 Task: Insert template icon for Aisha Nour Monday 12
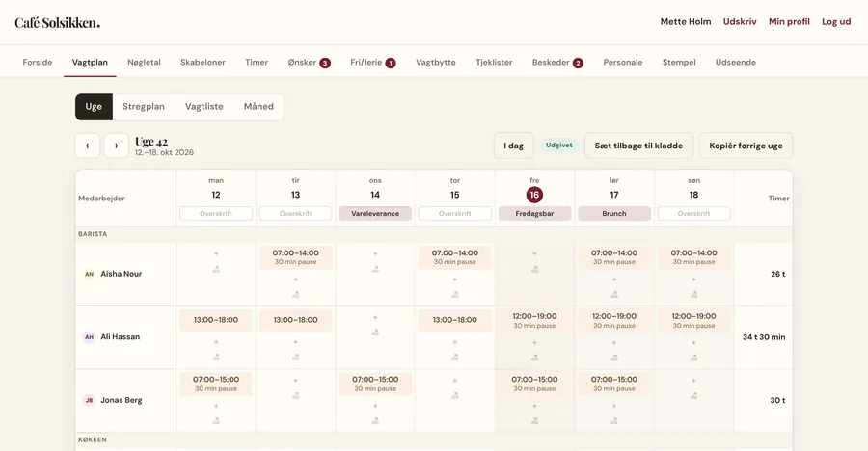tap(216, 269)
